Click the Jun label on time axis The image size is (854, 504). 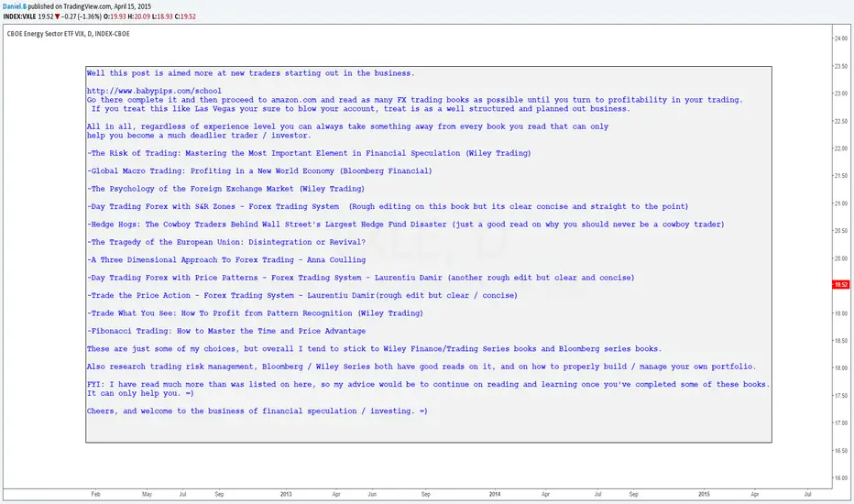click(x=372, y=494)
